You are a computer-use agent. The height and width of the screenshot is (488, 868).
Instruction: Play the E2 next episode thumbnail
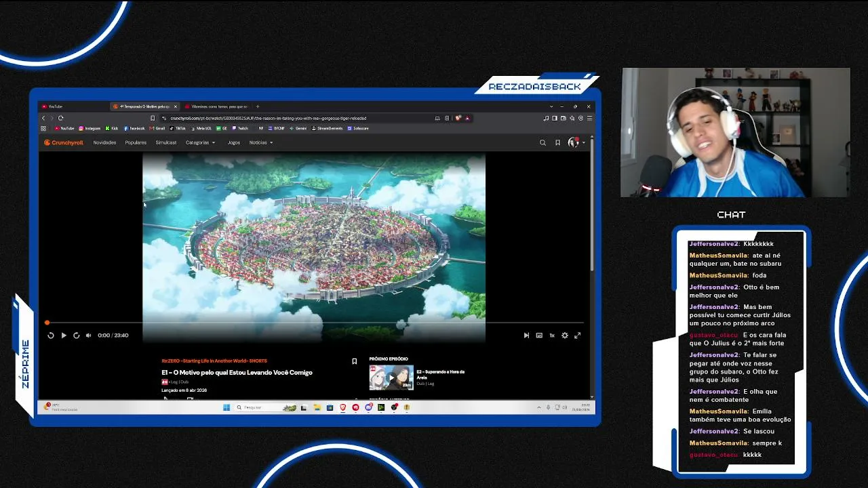point(391,377)
